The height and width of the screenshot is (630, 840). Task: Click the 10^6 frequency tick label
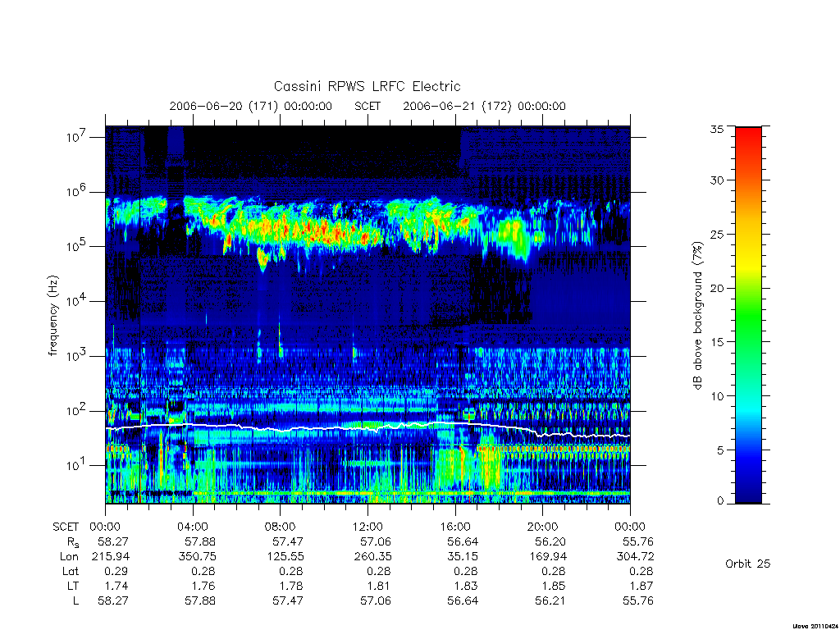[x=76, y=190]
